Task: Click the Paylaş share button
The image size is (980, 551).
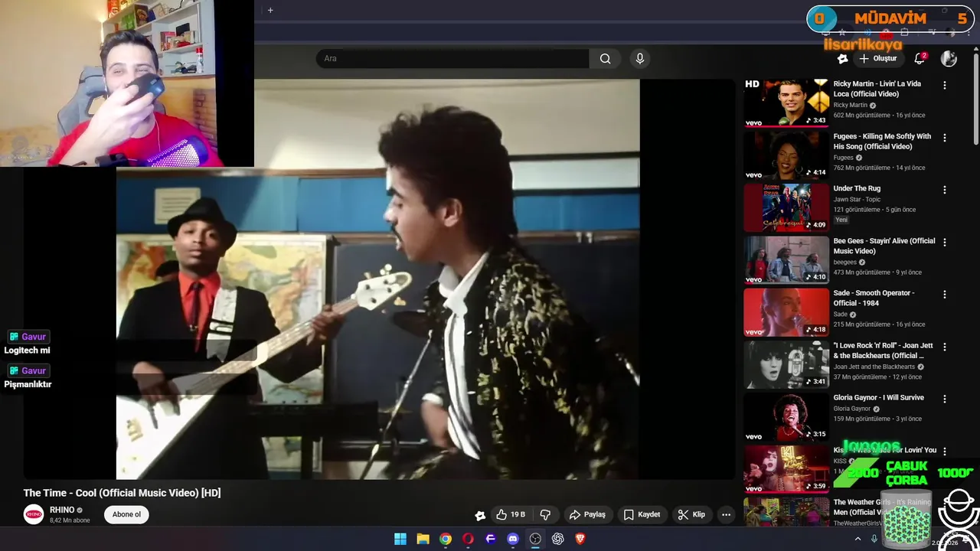Action: (x=587, y=515)
